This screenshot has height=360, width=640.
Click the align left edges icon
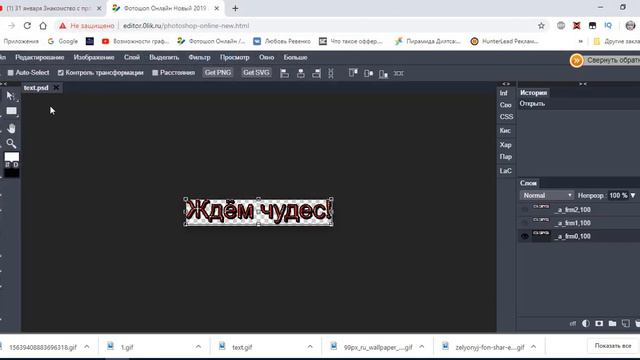(x=284, y=73)
